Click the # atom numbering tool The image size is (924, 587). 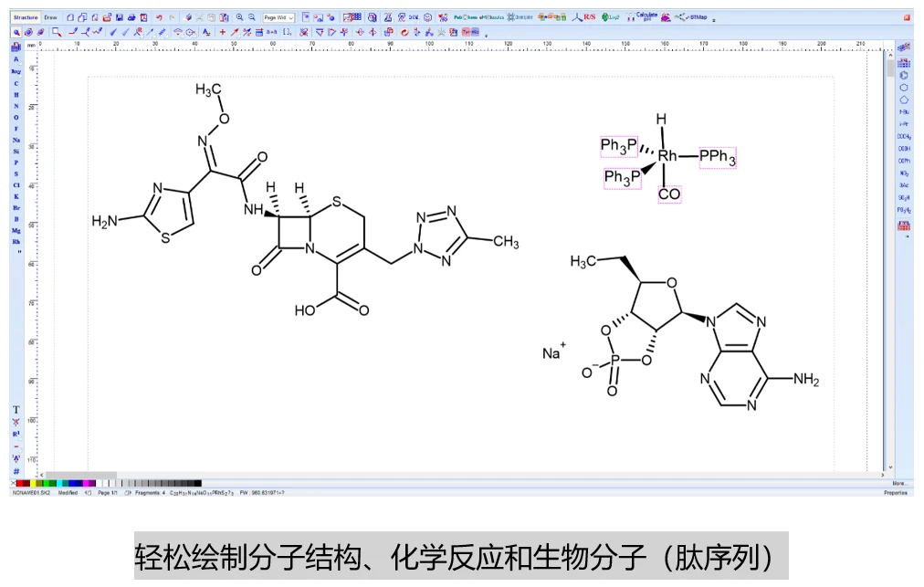[x=16, y=471]
